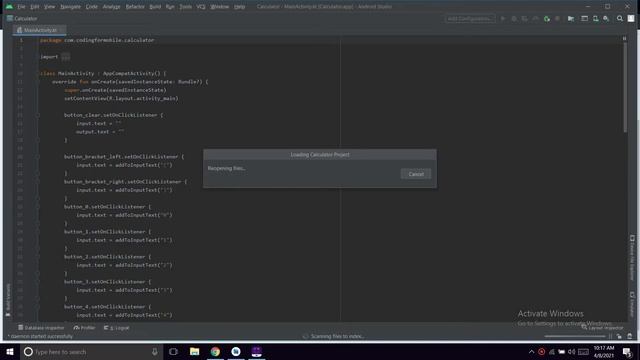Click the taskbar volume speaker icon
Viewport: 640px width, 360px height.
(572, 352)
